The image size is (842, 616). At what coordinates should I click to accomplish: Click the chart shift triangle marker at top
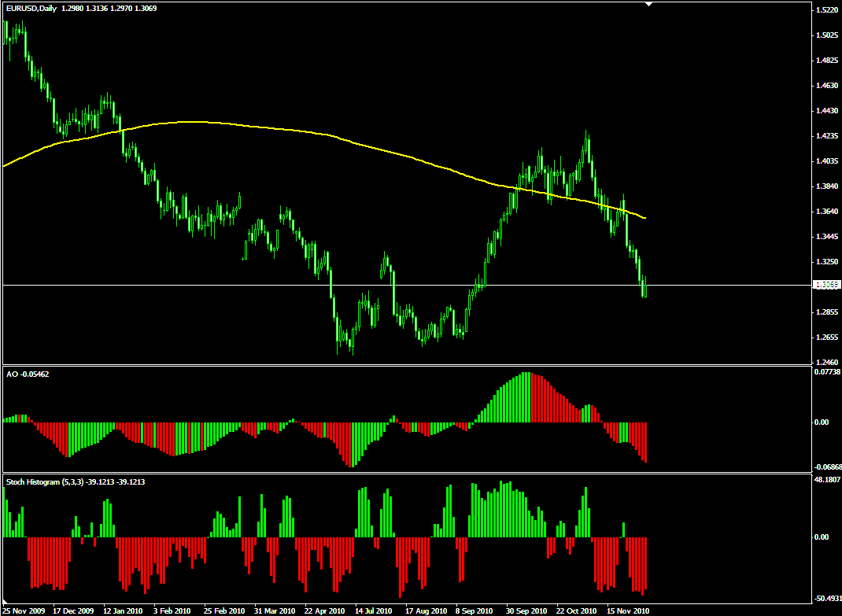pos(649,4)
